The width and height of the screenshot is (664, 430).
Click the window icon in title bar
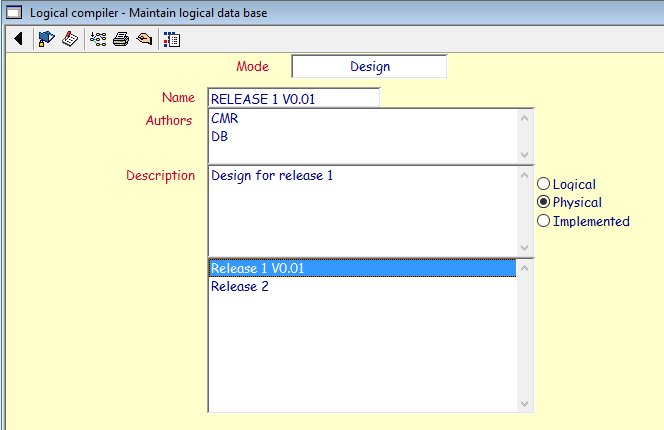(14, 12)
